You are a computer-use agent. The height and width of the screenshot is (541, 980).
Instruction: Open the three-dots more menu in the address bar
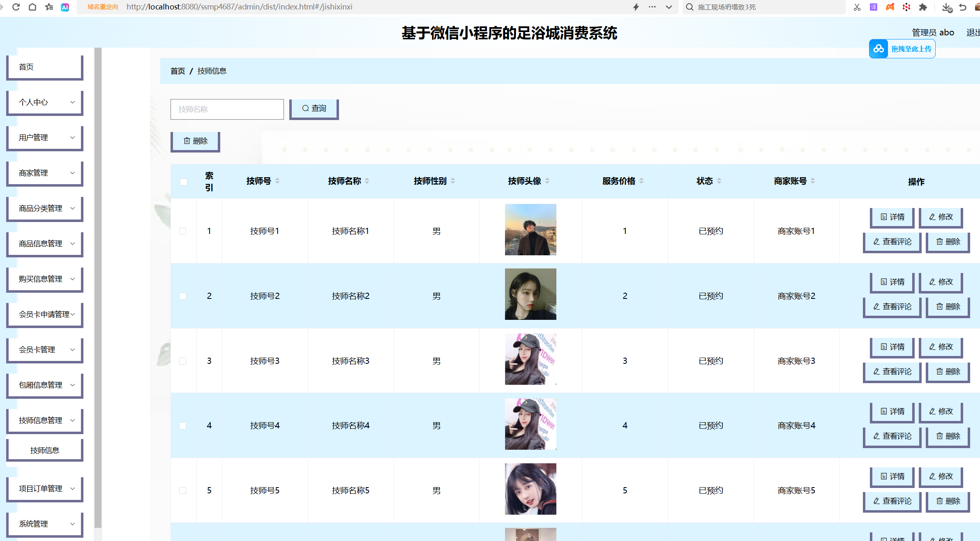tap(652, 7)
